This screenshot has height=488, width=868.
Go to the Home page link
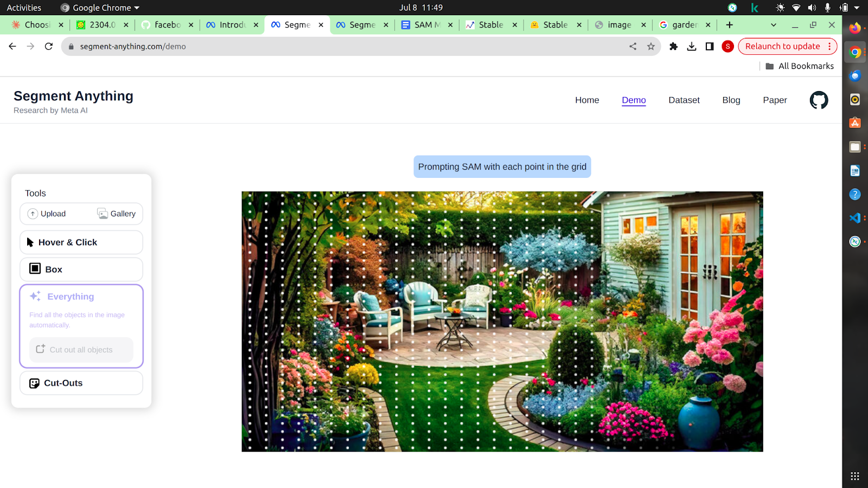587,100
